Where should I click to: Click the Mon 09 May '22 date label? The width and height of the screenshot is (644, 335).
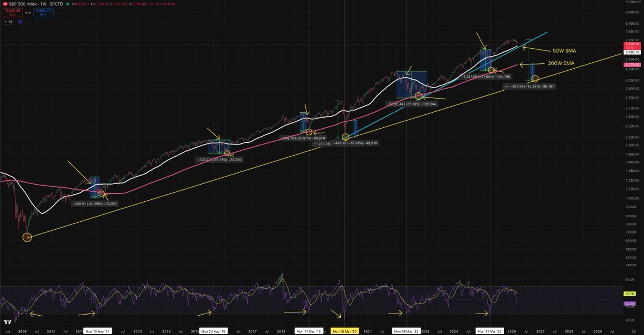pyautogui.click(x=406, y=332)
